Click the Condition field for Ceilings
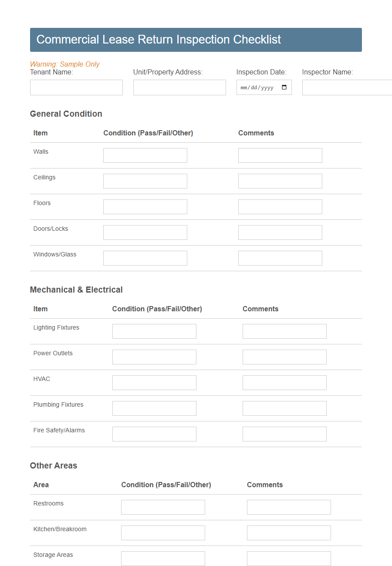Screen dimensions: 392x566 click(x=145, y=181)
